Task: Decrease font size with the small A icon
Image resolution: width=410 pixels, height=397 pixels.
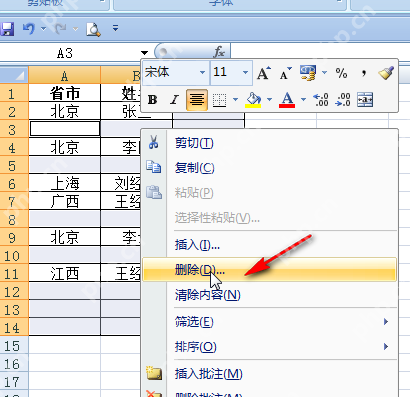Action: point(285,73)
